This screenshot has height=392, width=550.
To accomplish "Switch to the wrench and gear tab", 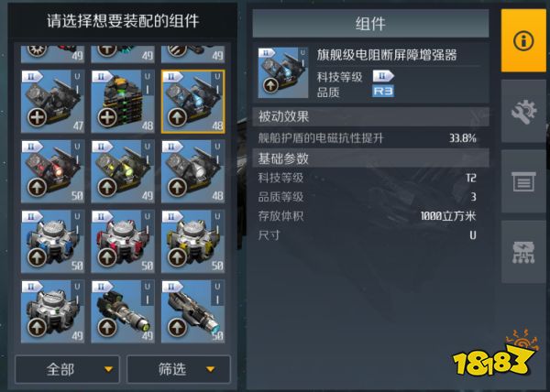I will coord(523,111).
